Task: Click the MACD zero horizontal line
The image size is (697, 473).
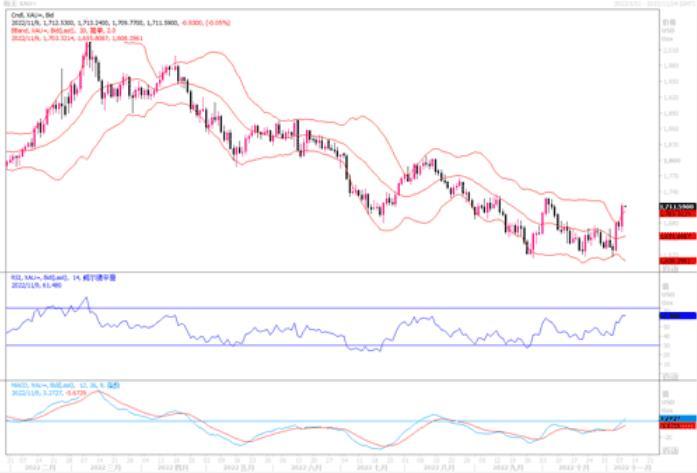Action: point(300,421)
